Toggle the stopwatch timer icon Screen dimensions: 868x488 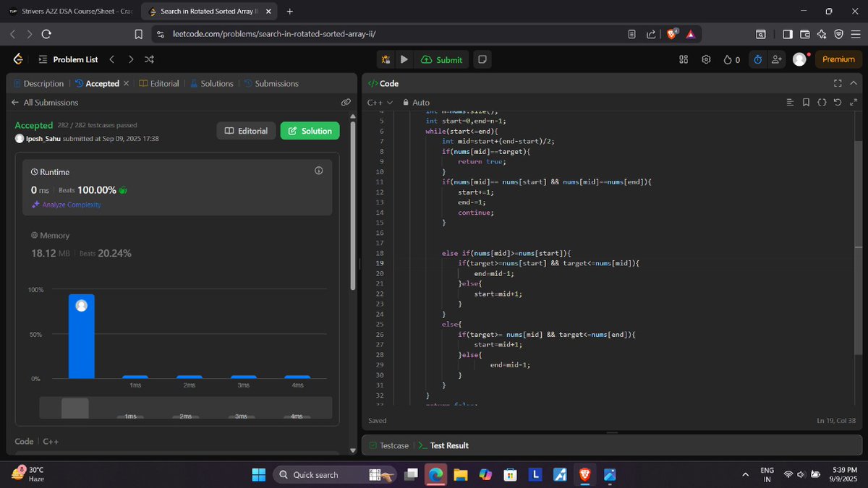coord(757,59)
